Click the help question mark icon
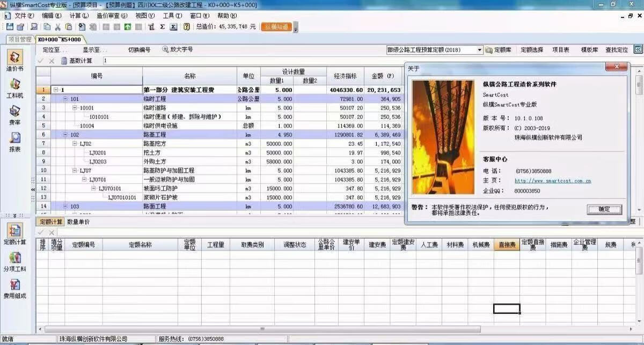This screenshot has width=644, height=345. tap(186, 26)
